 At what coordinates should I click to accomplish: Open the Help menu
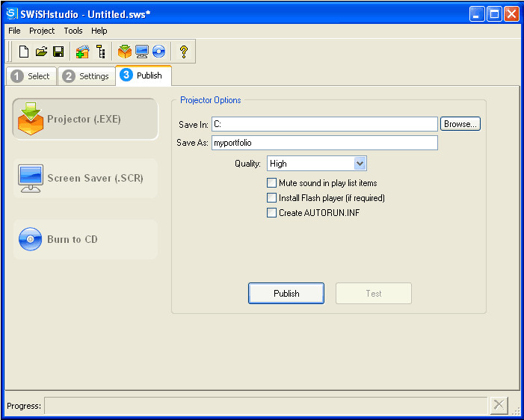pos(99,31)
